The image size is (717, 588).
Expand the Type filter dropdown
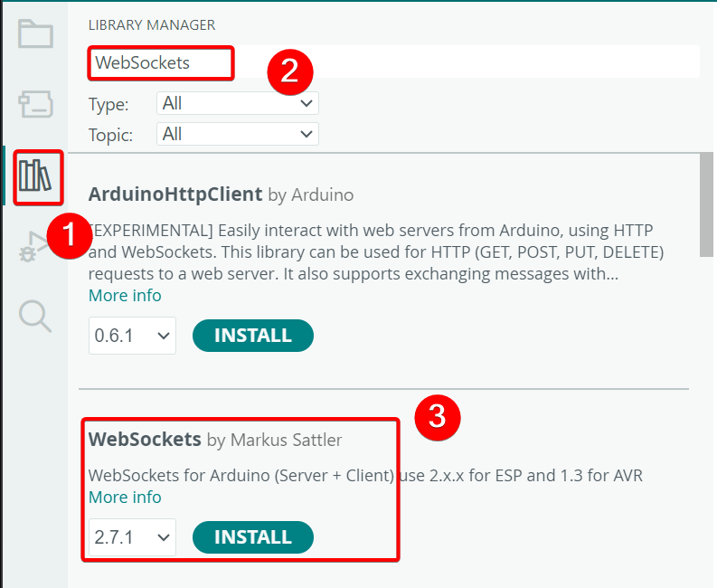237,104
